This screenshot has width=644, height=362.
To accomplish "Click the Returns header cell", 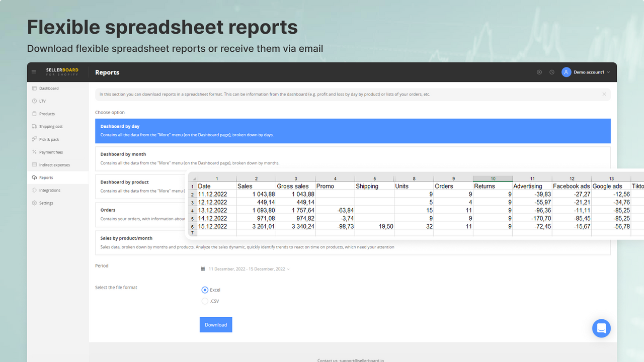I will (493, 186).
